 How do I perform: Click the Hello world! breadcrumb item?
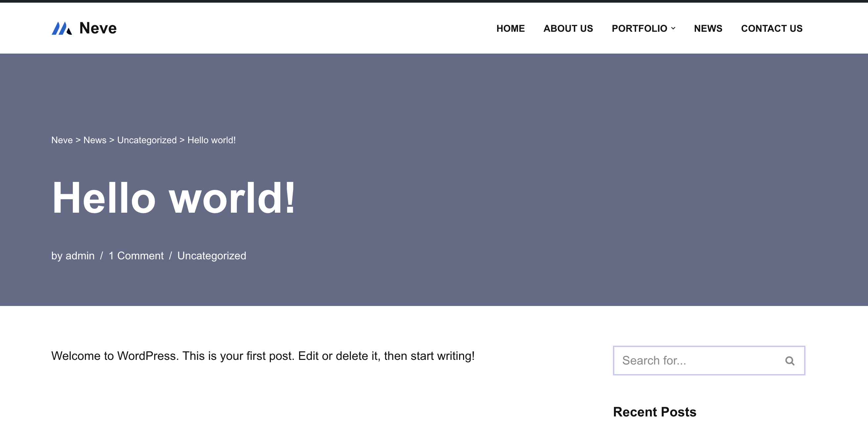pos(211,140)
